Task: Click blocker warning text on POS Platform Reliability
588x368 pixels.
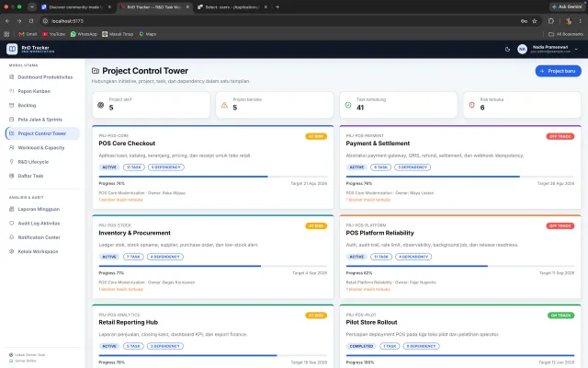Action: point(367,289)
